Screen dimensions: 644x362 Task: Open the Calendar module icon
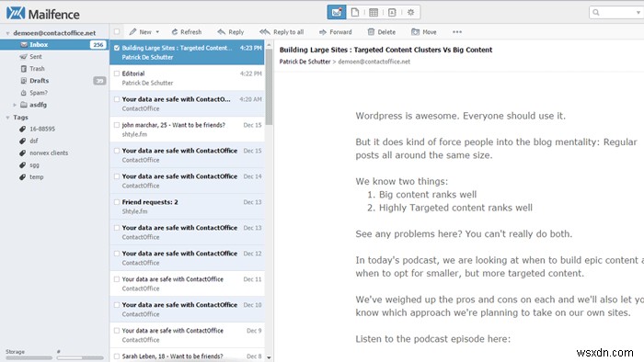coord(374,12)
